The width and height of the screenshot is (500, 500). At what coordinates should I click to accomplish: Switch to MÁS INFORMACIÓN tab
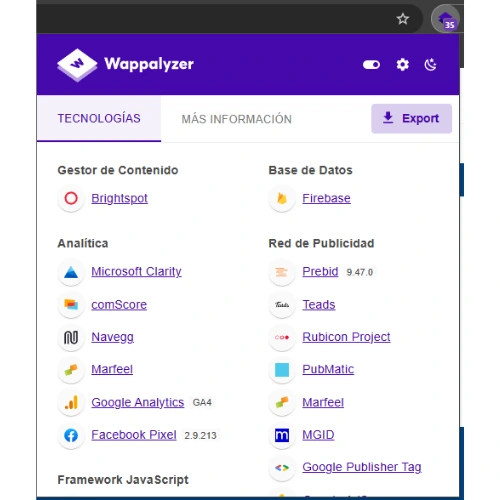coord(236,119)
